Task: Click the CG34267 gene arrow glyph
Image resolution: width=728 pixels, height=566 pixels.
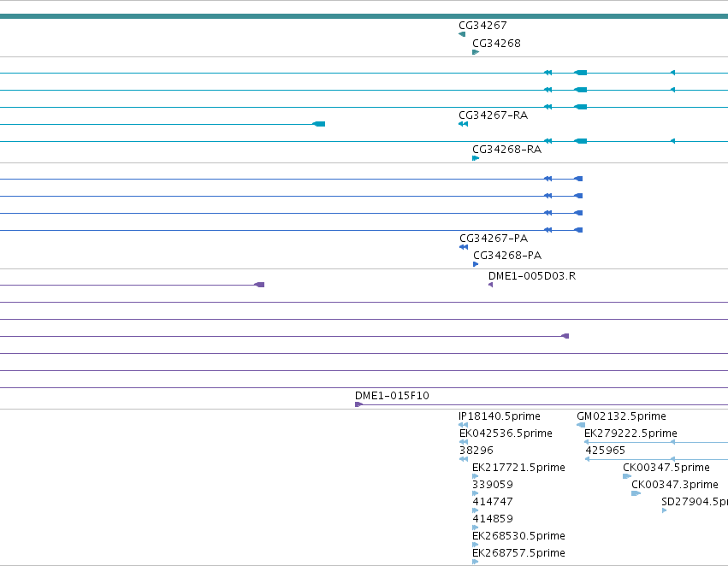Action: [x=462, y=34]
